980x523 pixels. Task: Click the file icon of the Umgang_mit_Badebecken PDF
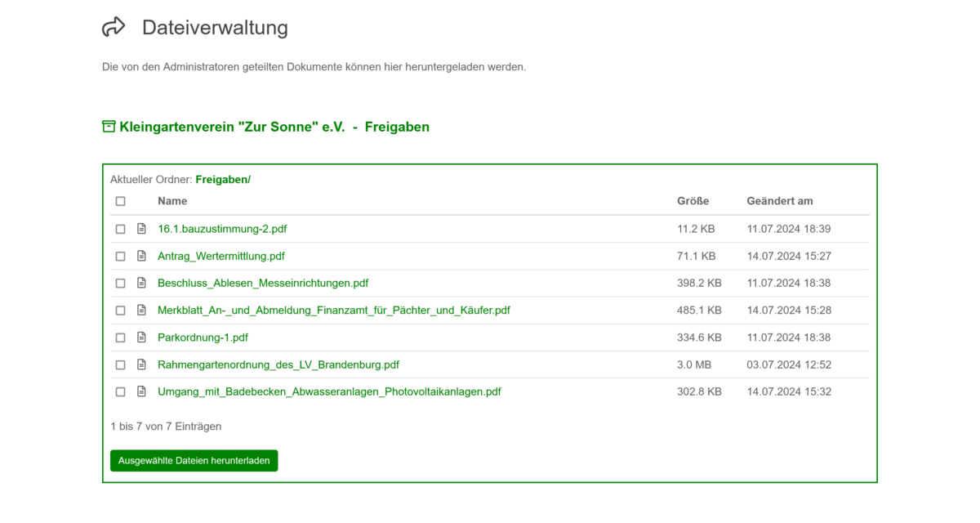[x=141, y=391]
